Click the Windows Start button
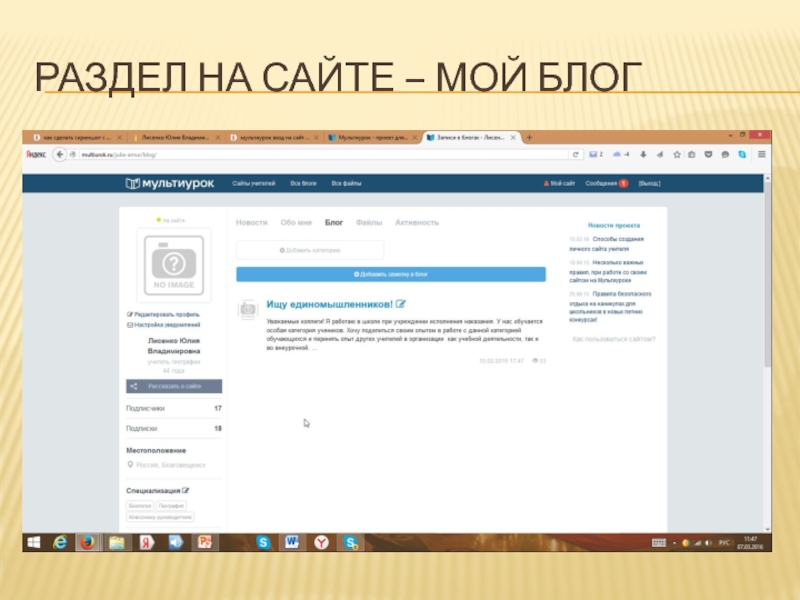 [33, 542]
